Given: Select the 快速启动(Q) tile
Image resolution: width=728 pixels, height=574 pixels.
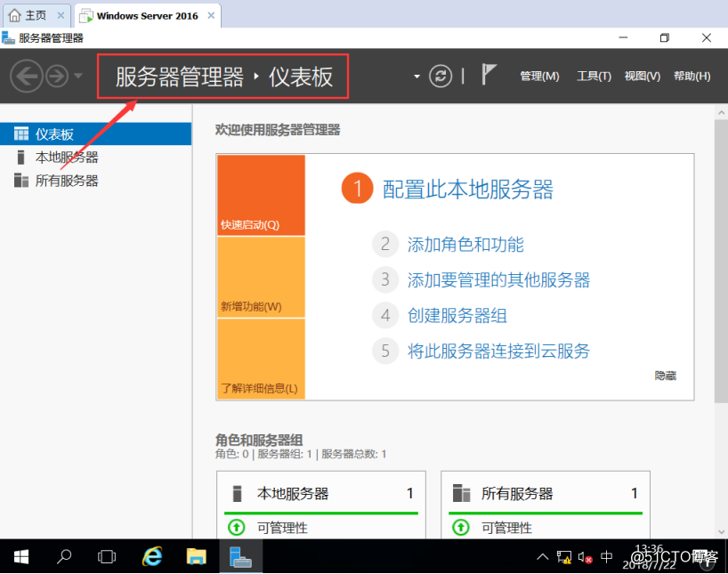Looking at the screenshot, I should [x=261, y=195].
